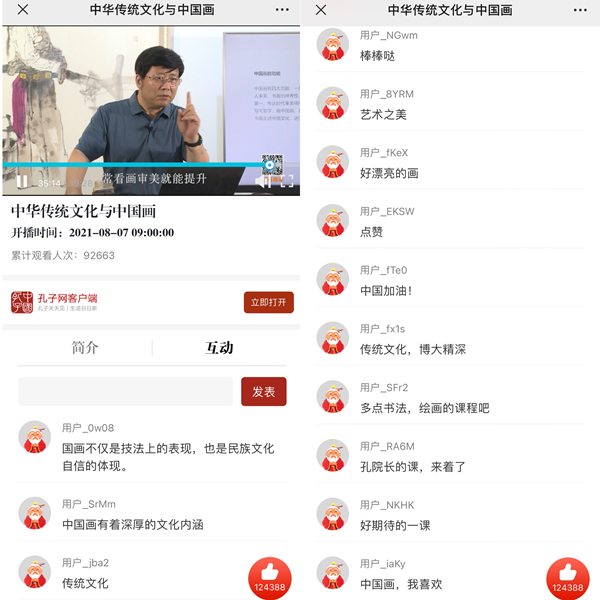Click avatar of 用户_NGwm
The image size is (600, 600).
click(x=332, y=45)
